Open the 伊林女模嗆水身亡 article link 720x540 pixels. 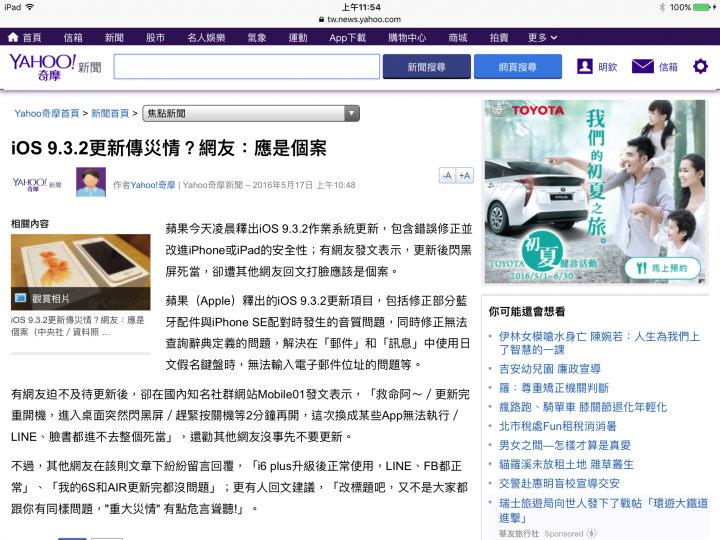[599, 343]
